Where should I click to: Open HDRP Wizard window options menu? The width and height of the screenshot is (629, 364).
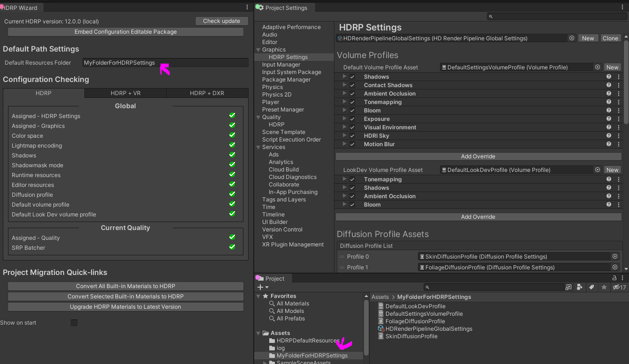pos(247,7)
